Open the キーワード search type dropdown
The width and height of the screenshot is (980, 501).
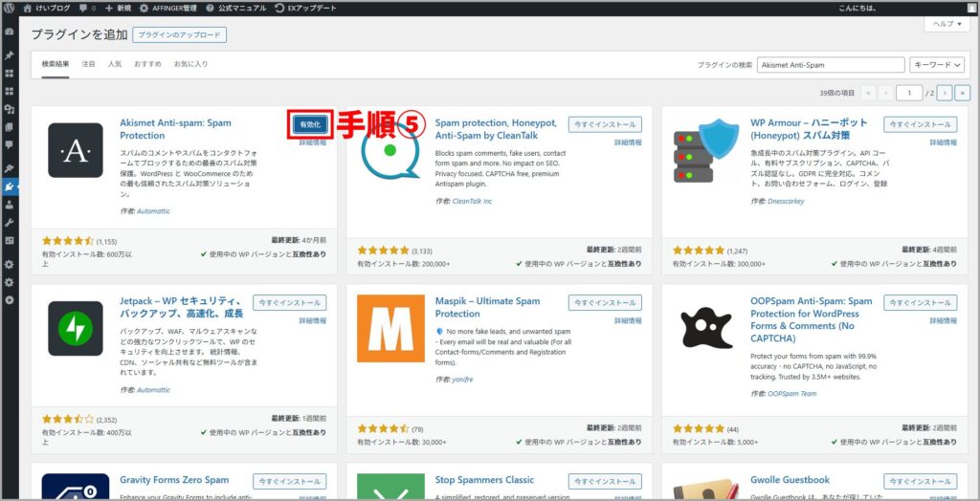coord(939,65)
